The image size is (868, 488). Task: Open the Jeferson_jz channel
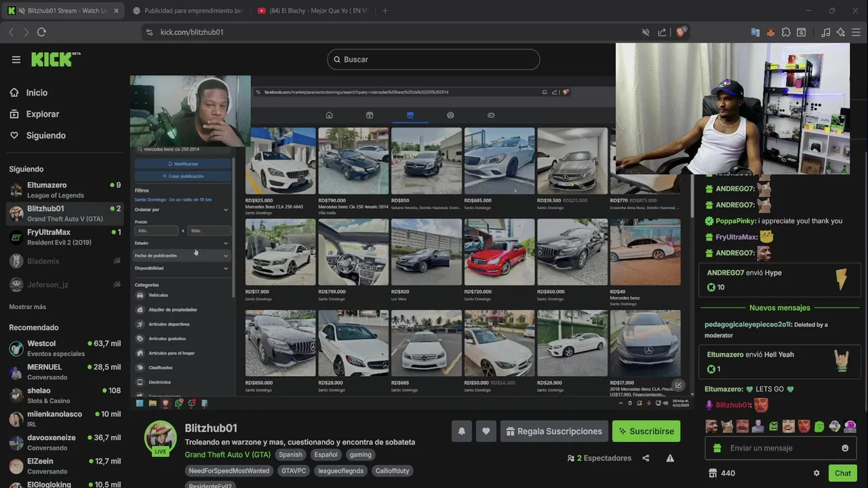tap(64, 285)
